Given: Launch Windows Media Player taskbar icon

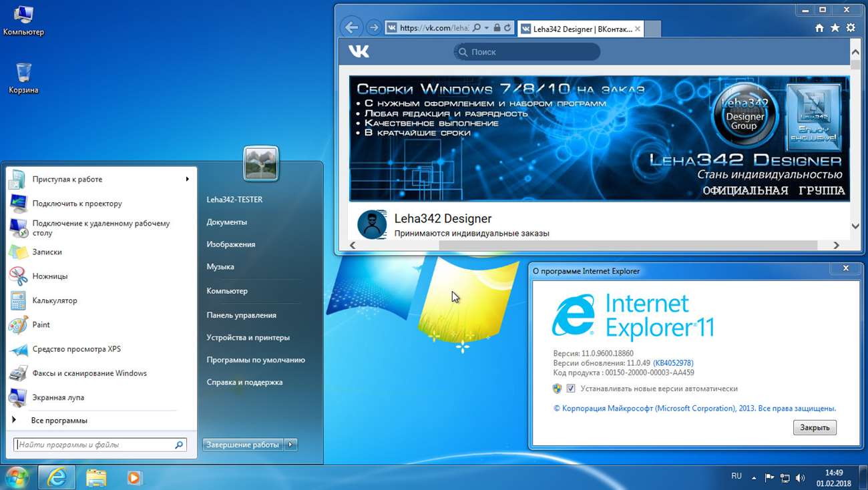Looking at the screenshot, I should click(134, 477).
